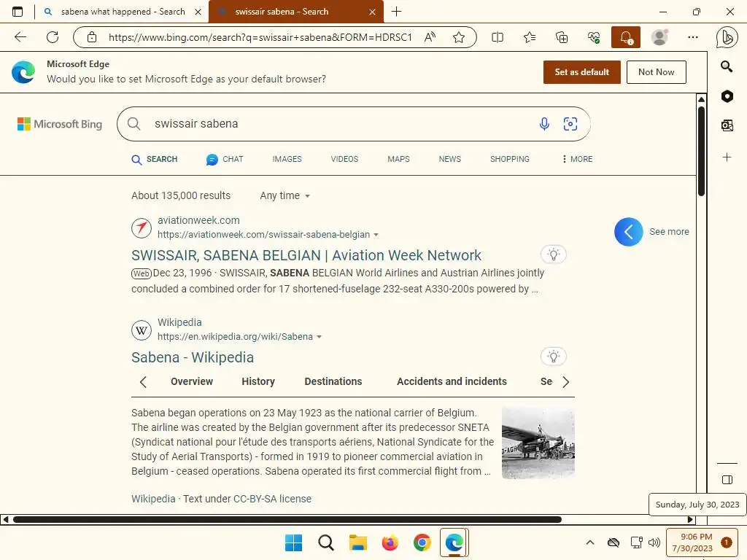Open the Wikipedia Destinations section tab

click(x=333, y=381)
